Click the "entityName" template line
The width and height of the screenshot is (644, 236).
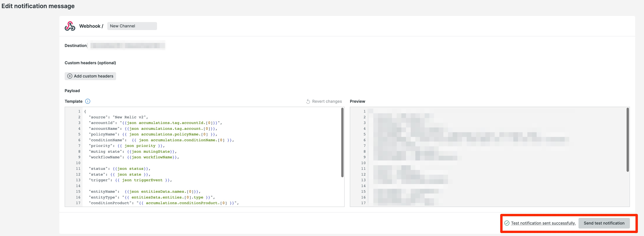click(x=145, y=192)
